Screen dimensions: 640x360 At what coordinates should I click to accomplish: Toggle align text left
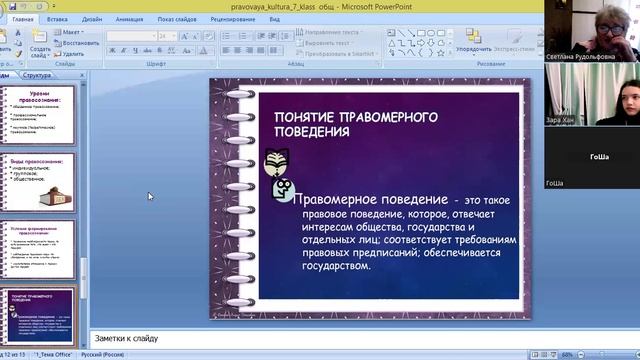(x=226, y=51)
